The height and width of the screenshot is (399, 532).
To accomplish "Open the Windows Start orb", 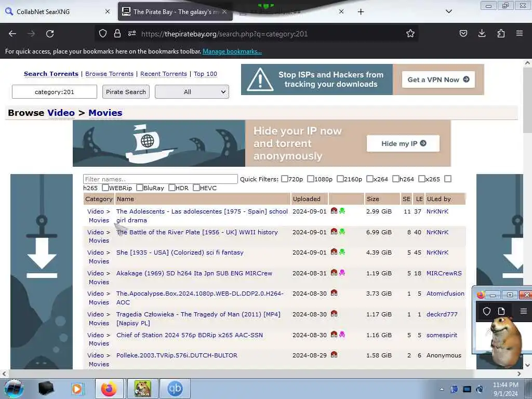I will tap(14, 389).
